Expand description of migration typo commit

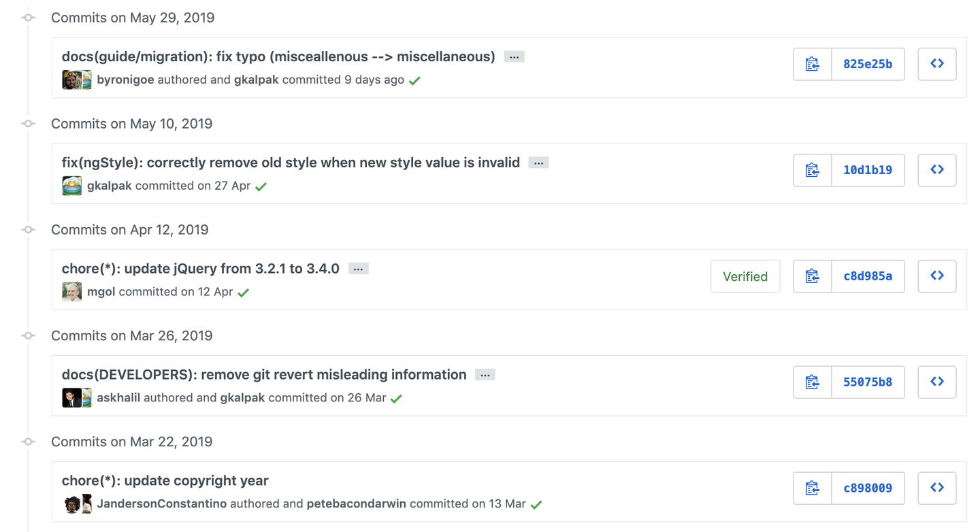click(x=514, y=57)
